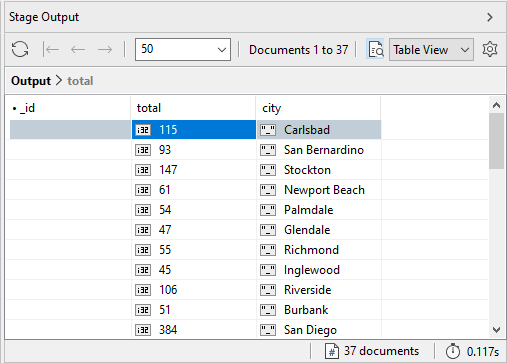
Task: Expand Stage Output panel chevron
Action: (490, 17)
